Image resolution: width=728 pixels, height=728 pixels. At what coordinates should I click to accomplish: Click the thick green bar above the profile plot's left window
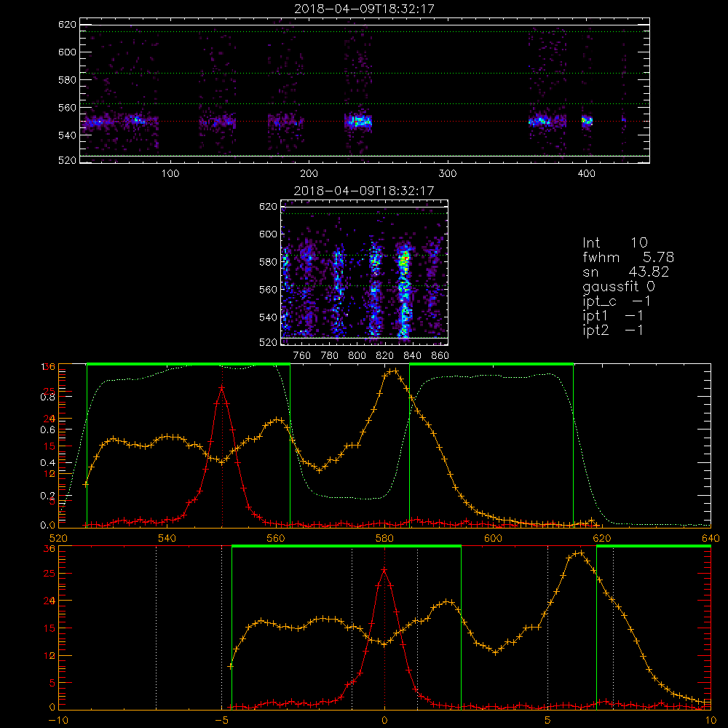tap(189, 364)
